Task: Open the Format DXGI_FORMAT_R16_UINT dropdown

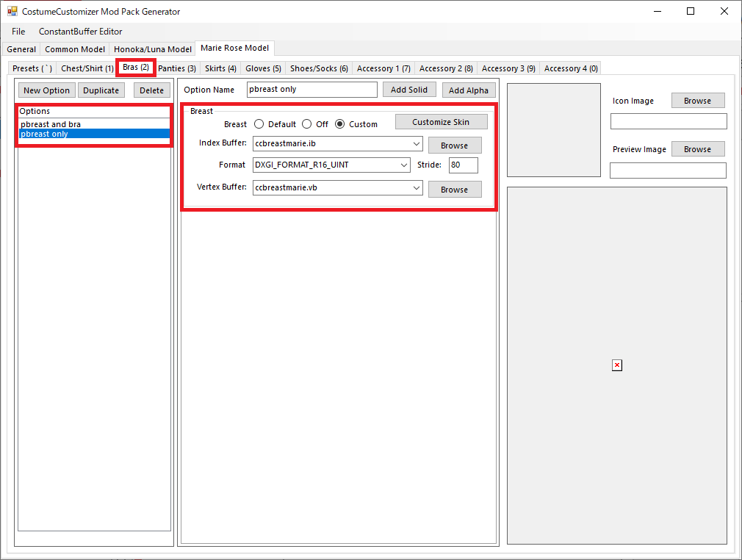Action: coord(404,165)
